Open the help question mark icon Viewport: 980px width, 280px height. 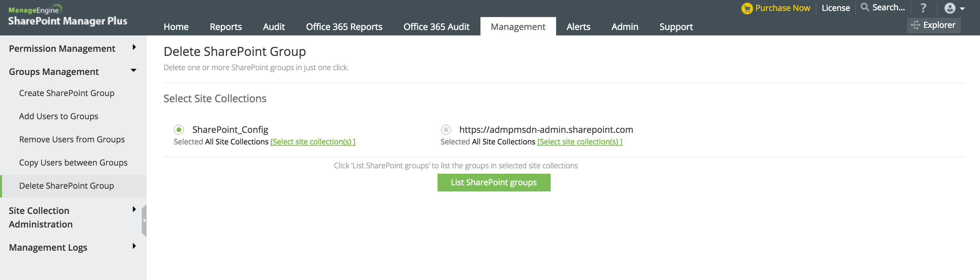pos(923,8)
